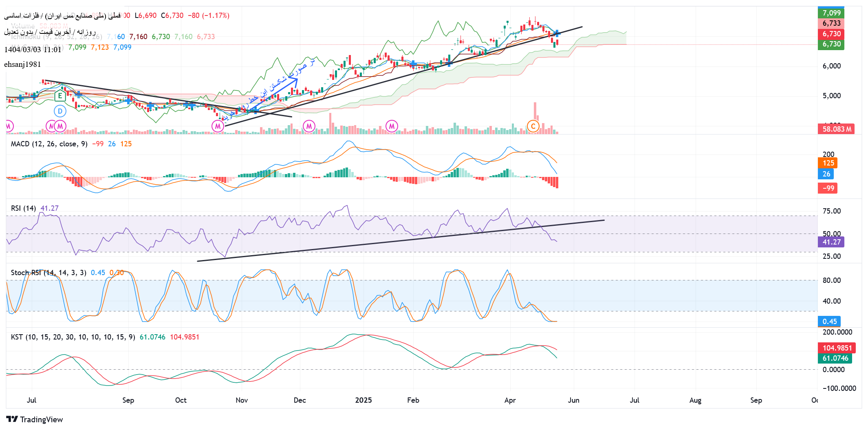Click the red -99 MACD histogram tag
This screenshot has height=430, width=868.
coord(828,188)
